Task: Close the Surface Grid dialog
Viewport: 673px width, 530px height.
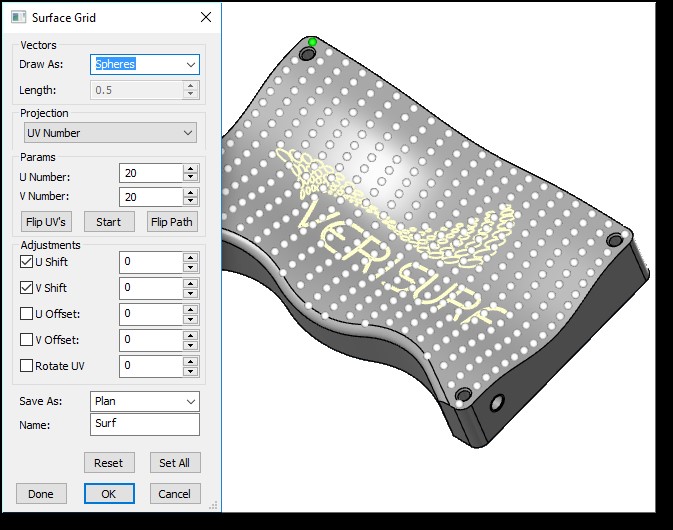Action: pyautogui.click(x=206, y=17)
